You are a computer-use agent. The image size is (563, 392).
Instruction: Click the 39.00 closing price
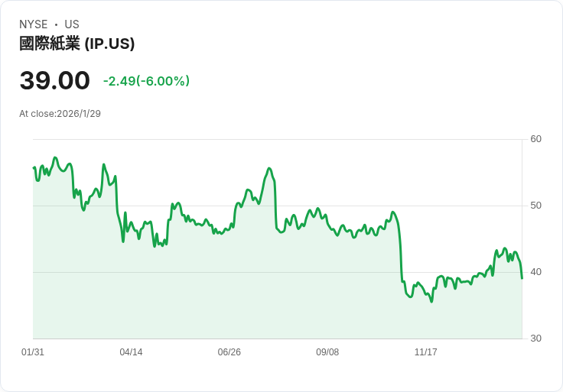click(54, 80)
